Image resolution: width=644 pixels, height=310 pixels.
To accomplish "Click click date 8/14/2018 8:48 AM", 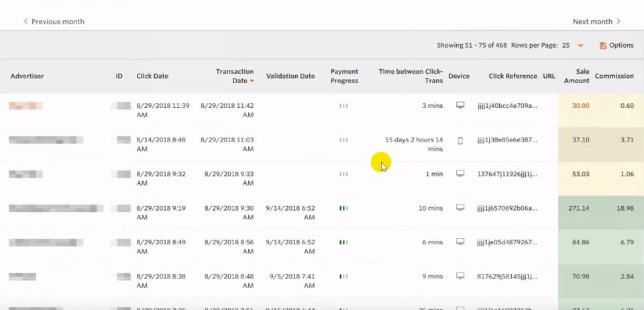I will 160,144.
